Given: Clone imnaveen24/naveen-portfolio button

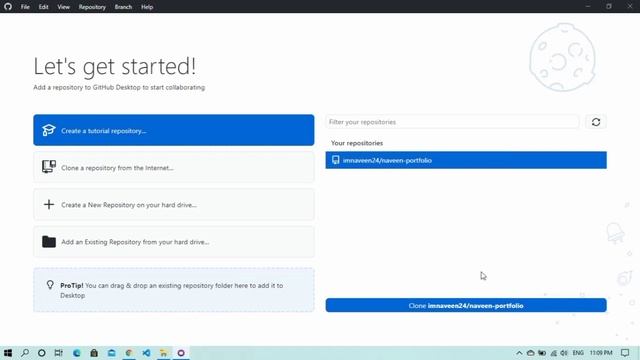Looking at the screenshot, I should pos(466,305).
